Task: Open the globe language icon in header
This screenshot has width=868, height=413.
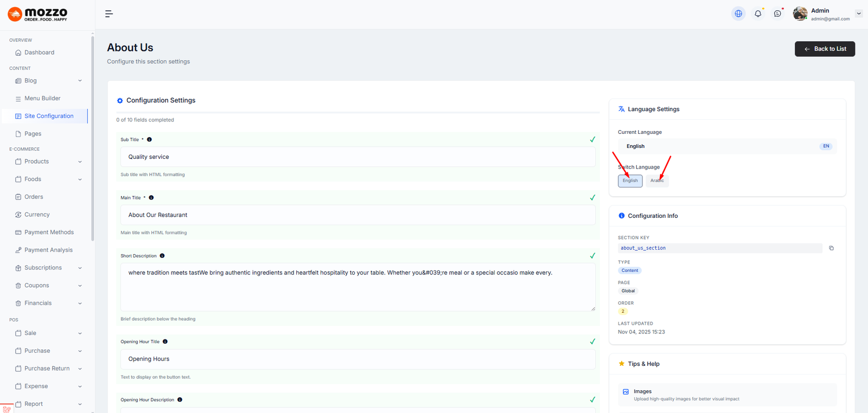Action: [738, 14]
